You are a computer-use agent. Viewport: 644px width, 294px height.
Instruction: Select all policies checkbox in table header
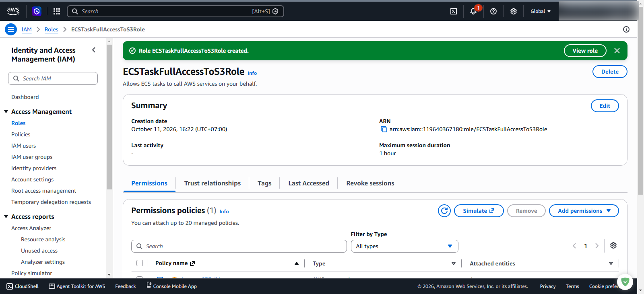(140, 263)
